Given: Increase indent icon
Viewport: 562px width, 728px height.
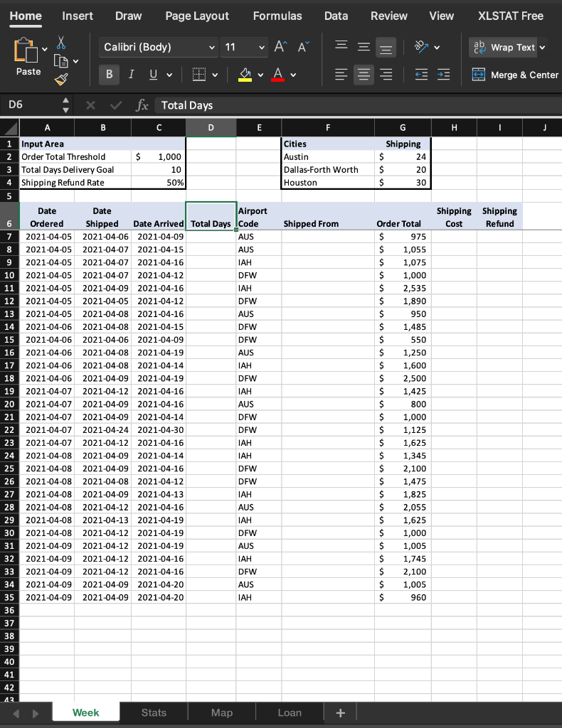Looking at the screenshot, I should (x=444, y=74).
